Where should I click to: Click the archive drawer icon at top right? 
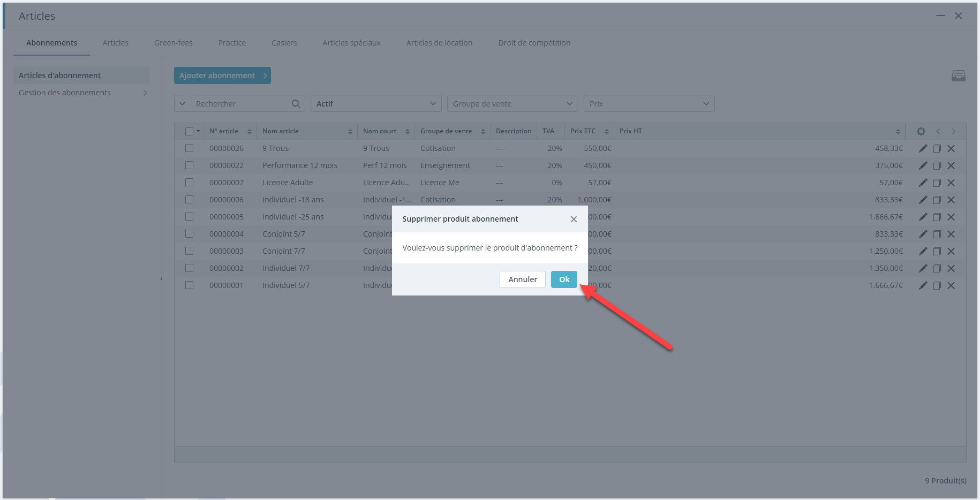958,76
